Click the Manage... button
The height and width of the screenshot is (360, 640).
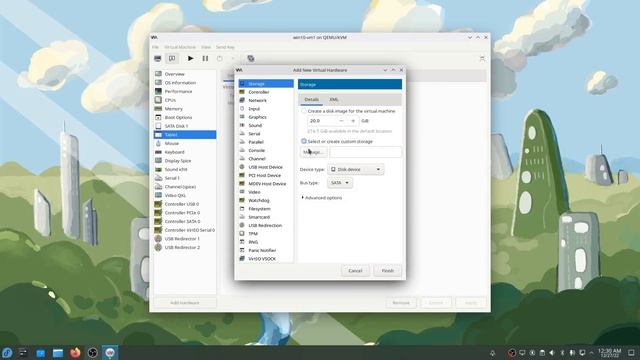[313, 152]
